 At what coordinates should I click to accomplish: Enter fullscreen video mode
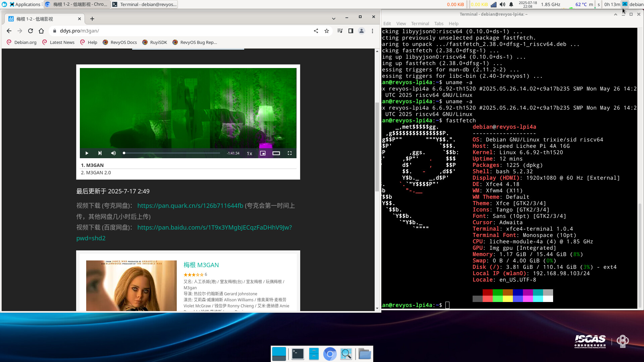[x=289, y=153]
